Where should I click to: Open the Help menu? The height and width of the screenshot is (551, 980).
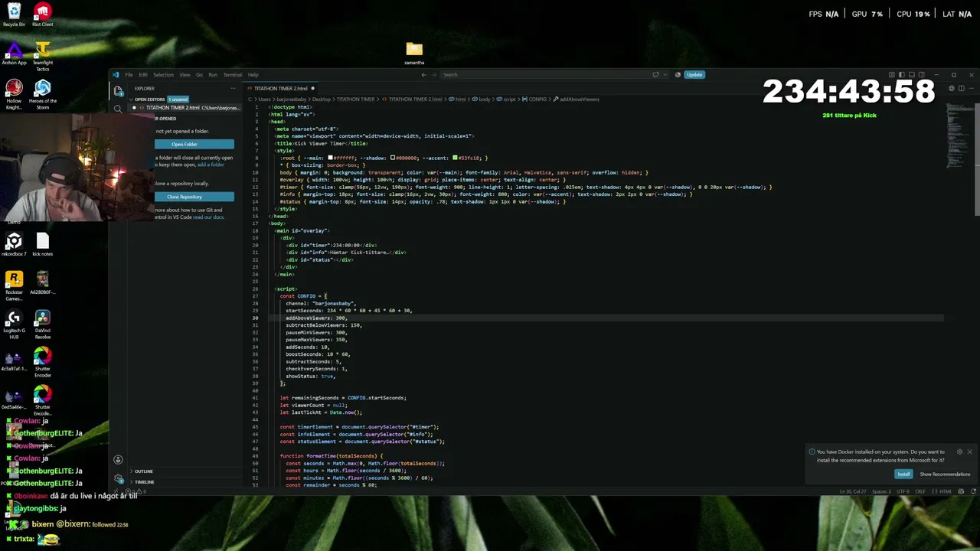253,75
